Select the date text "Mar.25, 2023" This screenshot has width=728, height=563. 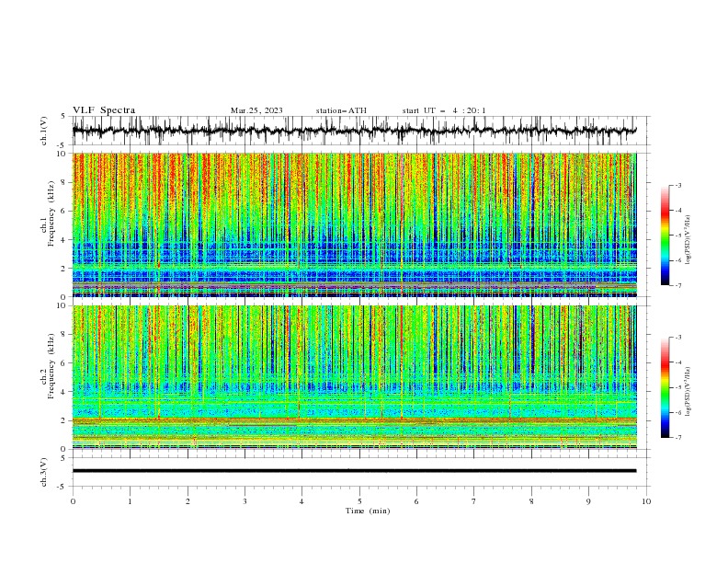[x=256, y=110]
